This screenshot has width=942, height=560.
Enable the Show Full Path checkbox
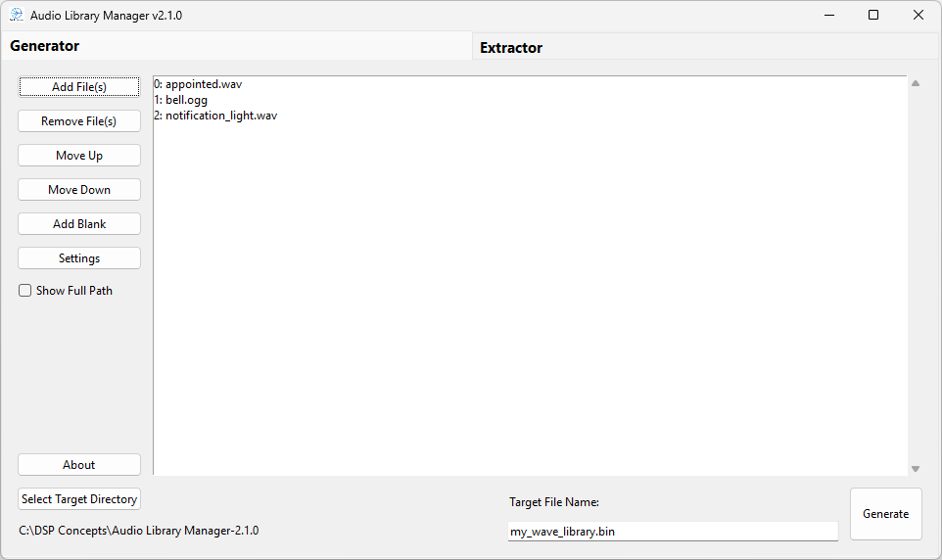point(25,291)
